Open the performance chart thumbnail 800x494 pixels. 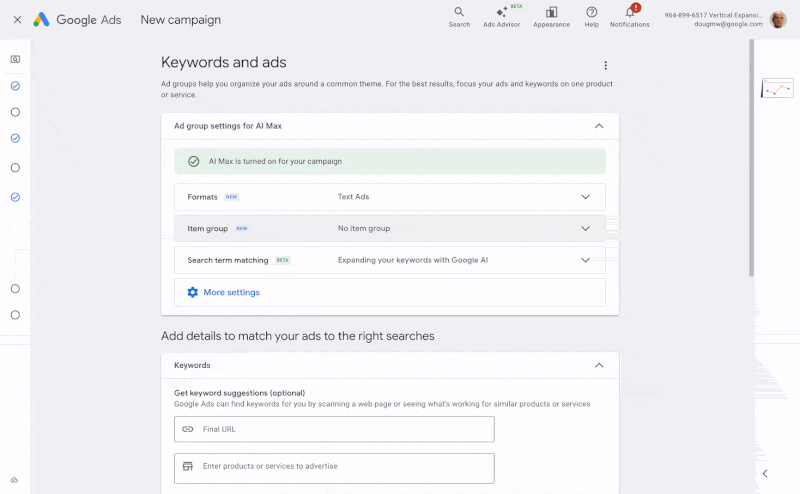click(x=777, y=88)
